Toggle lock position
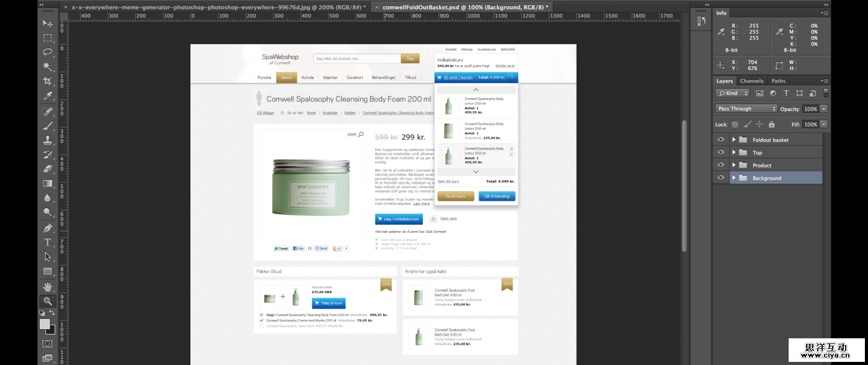 (x=759, y=124)
